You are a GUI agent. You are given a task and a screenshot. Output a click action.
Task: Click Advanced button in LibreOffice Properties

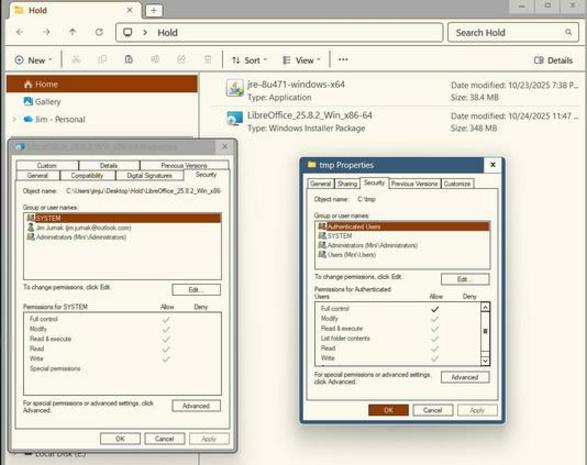196,405
